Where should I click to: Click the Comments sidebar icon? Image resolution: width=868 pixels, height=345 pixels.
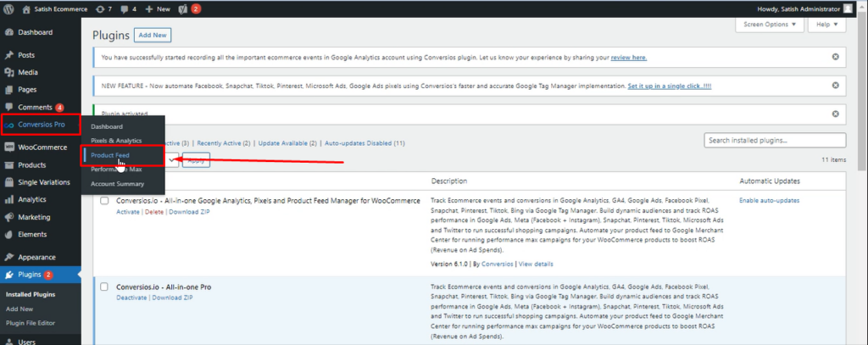pyautogui.click(x=8, y=107)
